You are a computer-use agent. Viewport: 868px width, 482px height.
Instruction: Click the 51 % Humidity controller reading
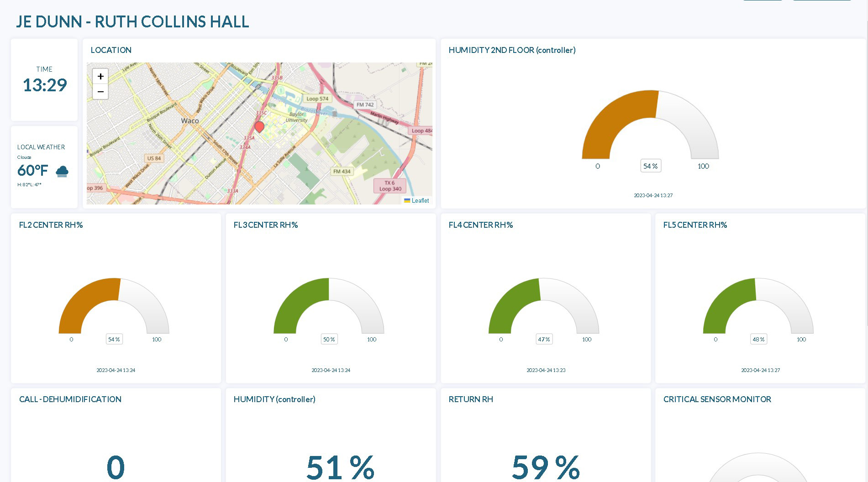(x=340, y=466)
